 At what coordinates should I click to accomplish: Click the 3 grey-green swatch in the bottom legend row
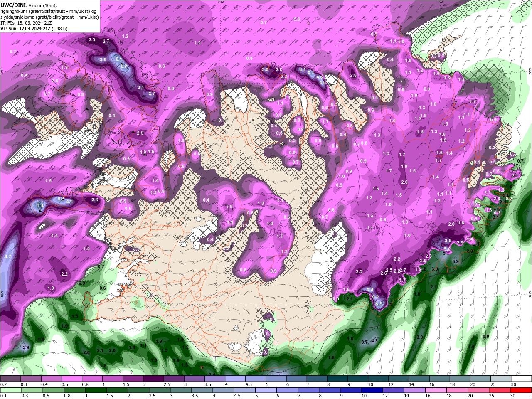180,390
